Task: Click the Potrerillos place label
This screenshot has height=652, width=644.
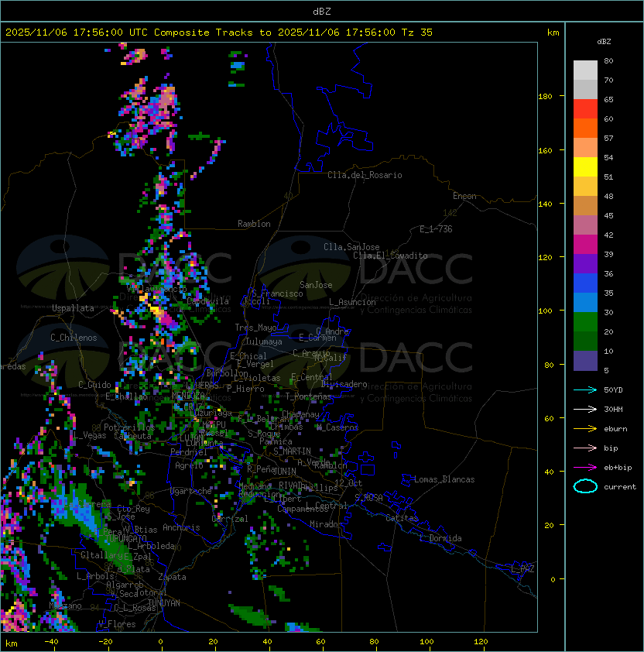Action: 129,427
